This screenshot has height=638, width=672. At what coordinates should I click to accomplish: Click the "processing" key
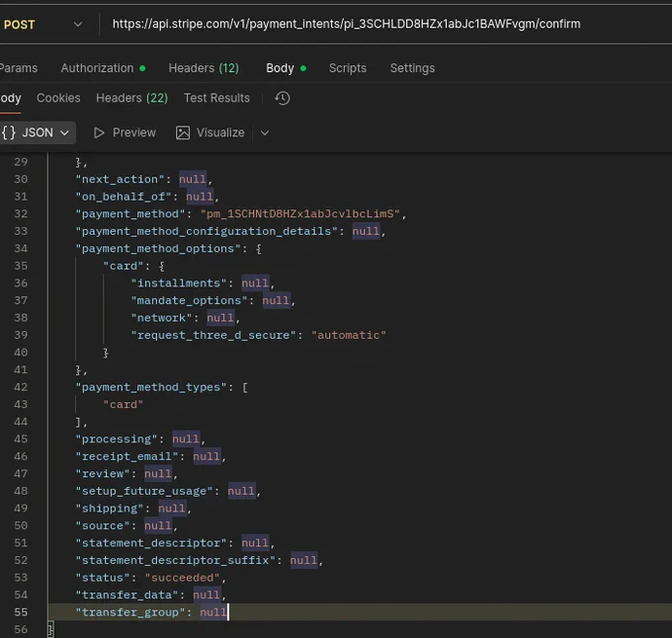tap(117, 439)
